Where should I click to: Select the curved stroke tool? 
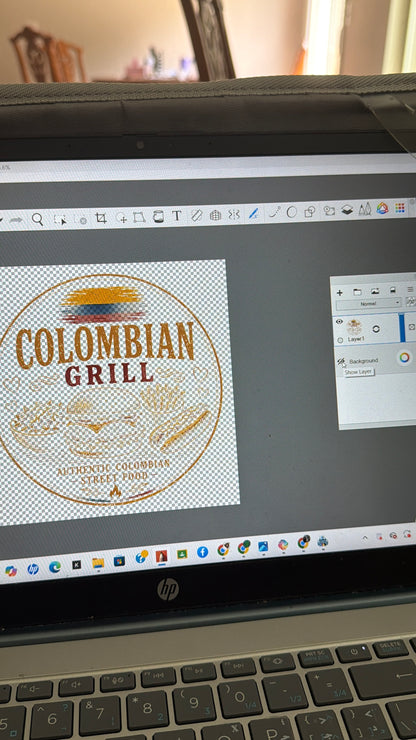pos(274,213)
